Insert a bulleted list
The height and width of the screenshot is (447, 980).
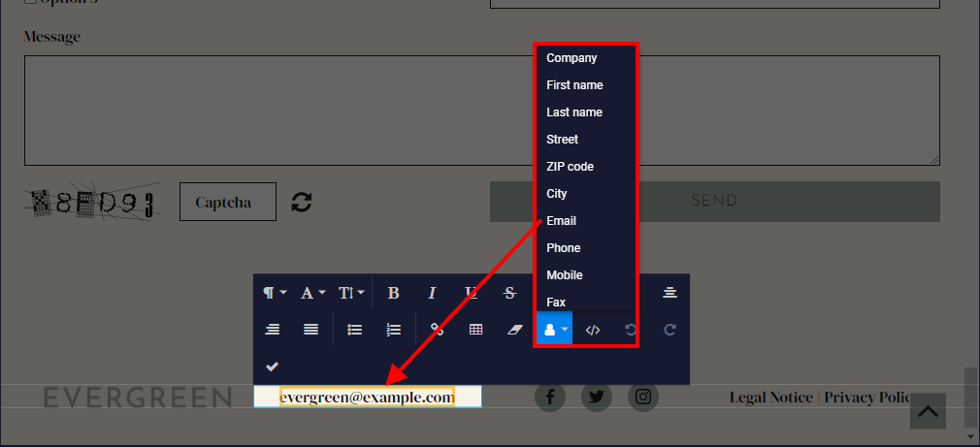coord(355,330)
